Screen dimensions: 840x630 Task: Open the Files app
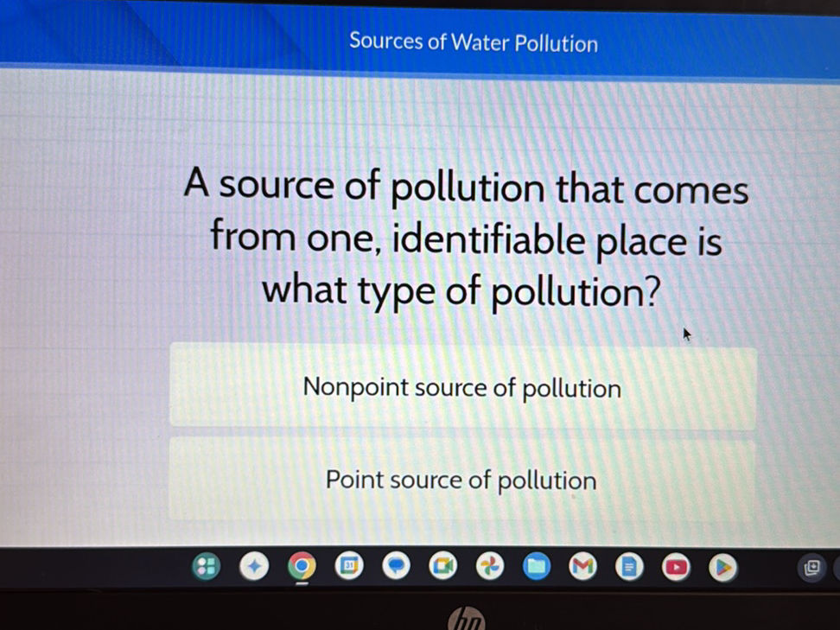click(x=537, y=568)
